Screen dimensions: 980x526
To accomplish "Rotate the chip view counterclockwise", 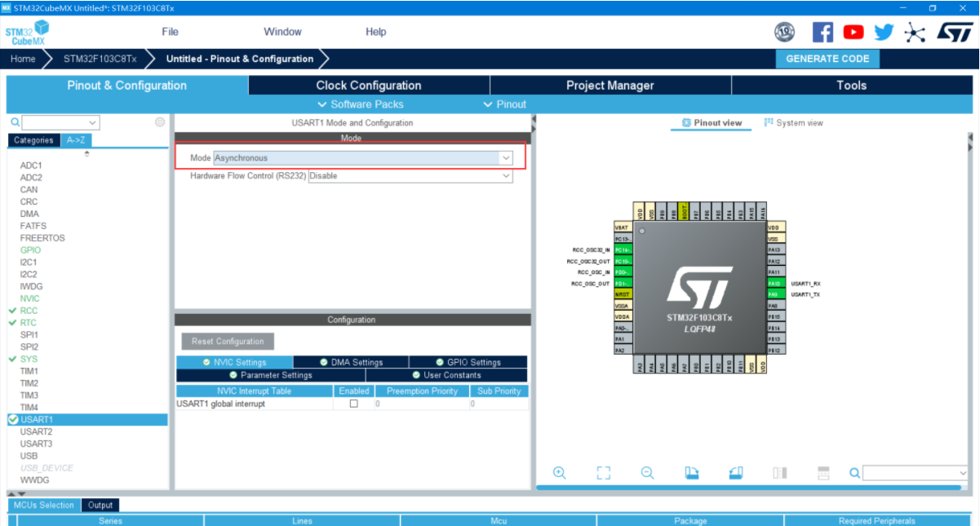I will click(x=734, y=472).
